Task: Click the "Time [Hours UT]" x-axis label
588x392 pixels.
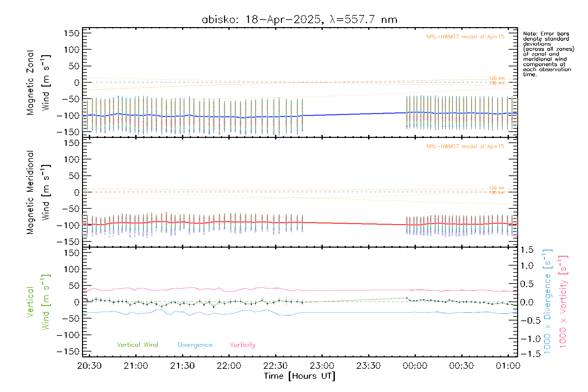Action: click(x=300, y=376)
